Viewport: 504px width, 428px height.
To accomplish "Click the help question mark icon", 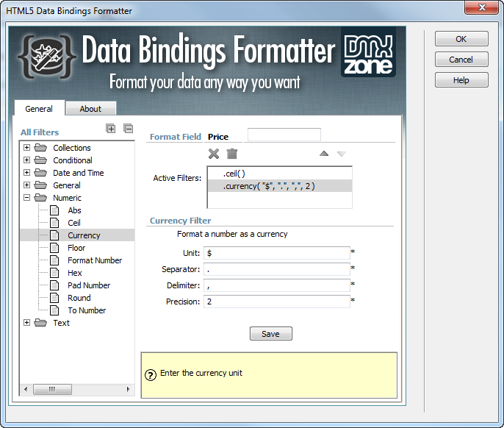I will click(151, 375).
